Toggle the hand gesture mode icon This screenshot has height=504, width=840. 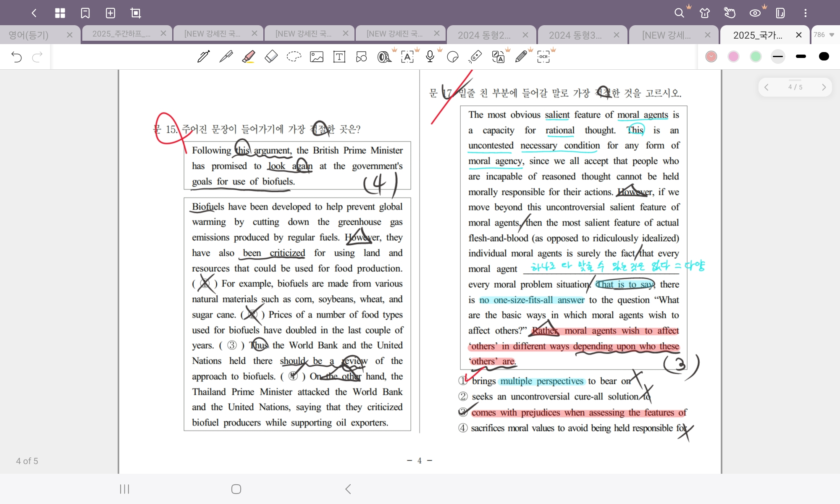(730, 13)
